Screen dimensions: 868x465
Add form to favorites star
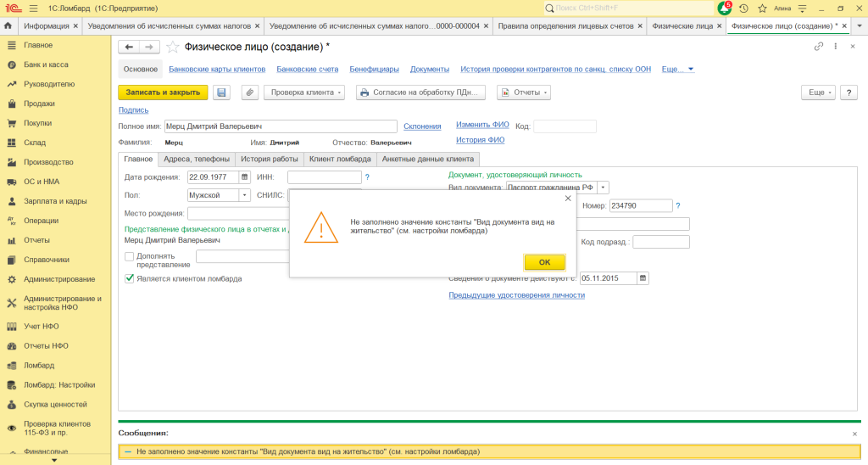173,47
